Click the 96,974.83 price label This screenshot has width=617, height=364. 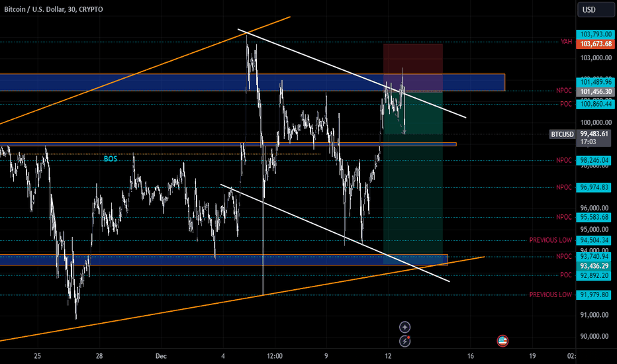coord(594,187)
